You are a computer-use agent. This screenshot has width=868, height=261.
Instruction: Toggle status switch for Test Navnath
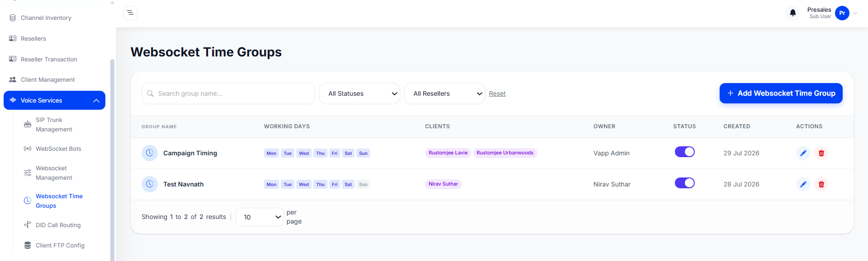point(684,183)
